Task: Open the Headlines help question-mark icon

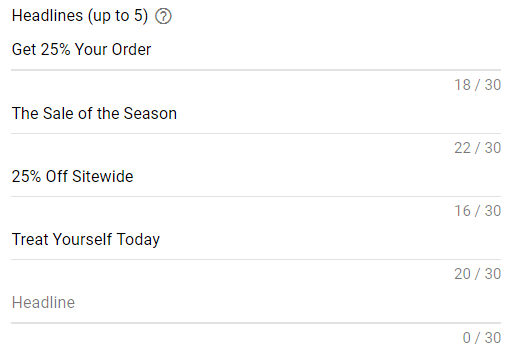Action: point(163,16)
